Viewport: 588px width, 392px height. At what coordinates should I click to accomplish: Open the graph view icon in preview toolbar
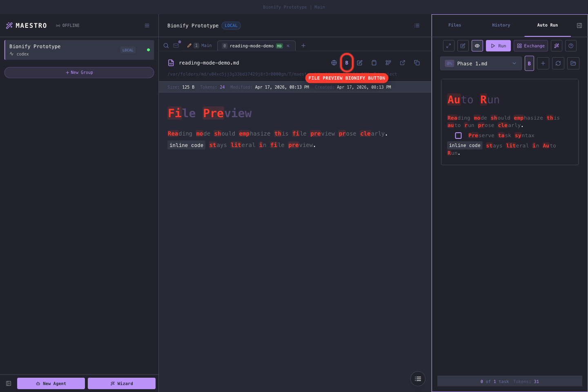pyautogui.click(x=388, y=63)
